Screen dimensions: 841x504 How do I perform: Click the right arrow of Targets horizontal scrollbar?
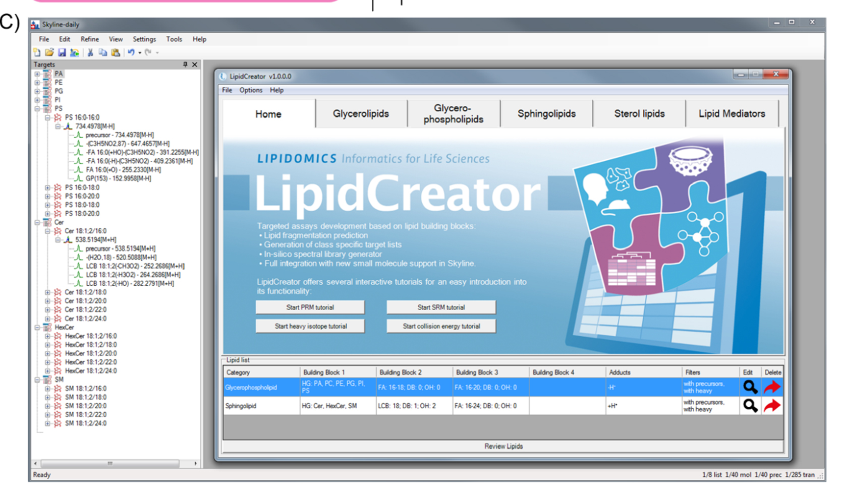(195, 463)
